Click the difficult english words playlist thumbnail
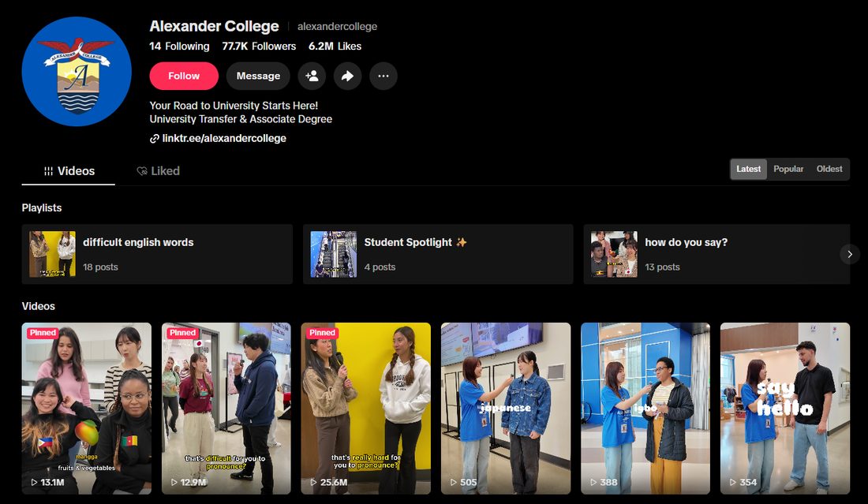This screenshot has width=868, height=504. (x=53, y=254)
